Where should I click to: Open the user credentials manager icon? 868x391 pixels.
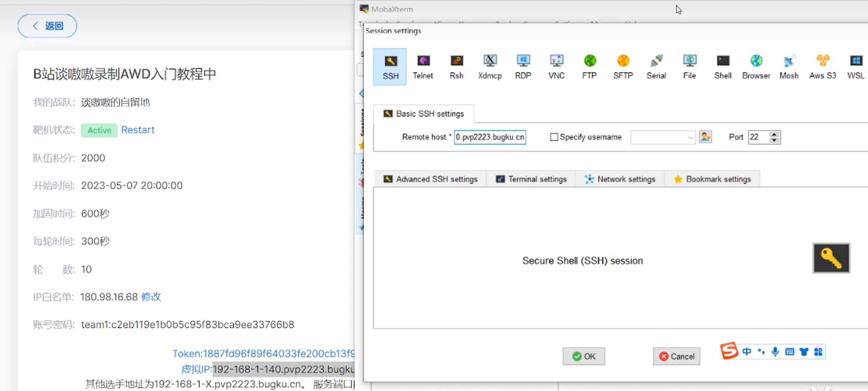point(705,137)
